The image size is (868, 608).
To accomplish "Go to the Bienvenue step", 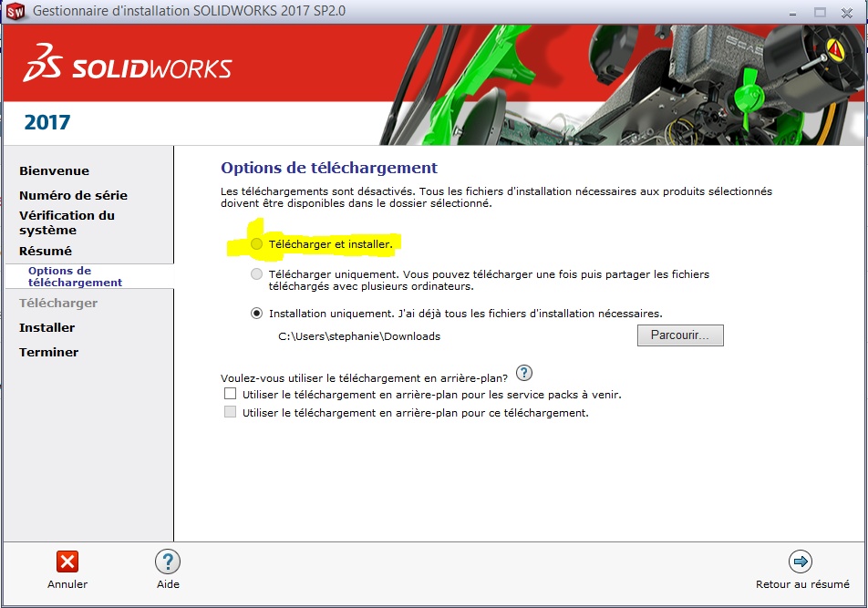I will (x=55, y=171).
